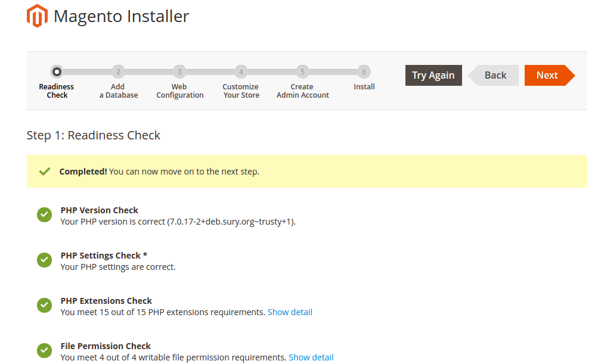Click the green check beside File Permission Check

[x=44, y=351]
